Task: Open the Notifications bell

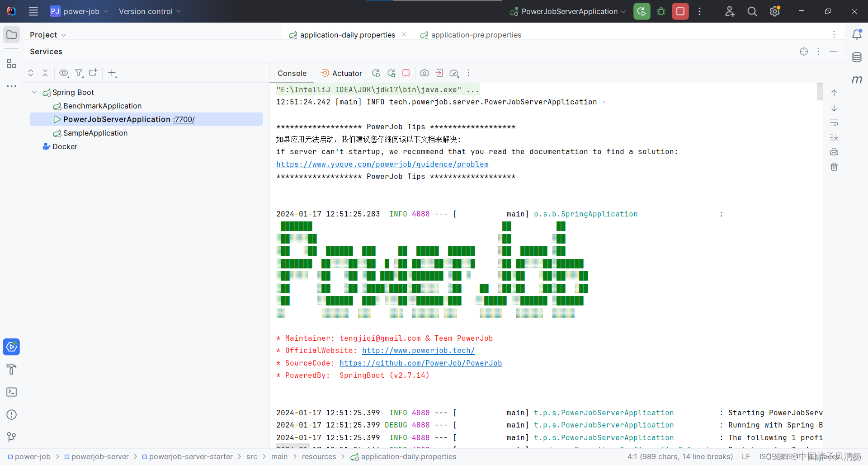Action: pyautogui.click(x=857, y=34)
